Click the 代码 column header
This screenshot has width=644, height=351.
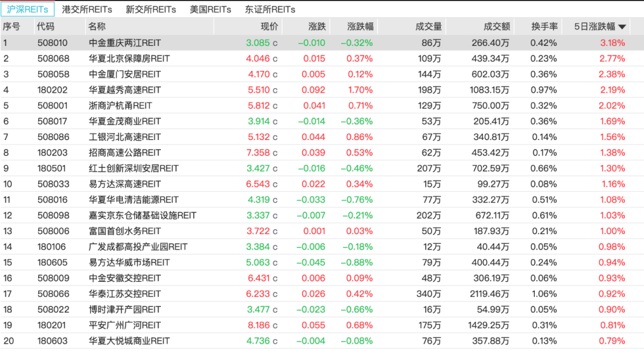pos(45,27)
